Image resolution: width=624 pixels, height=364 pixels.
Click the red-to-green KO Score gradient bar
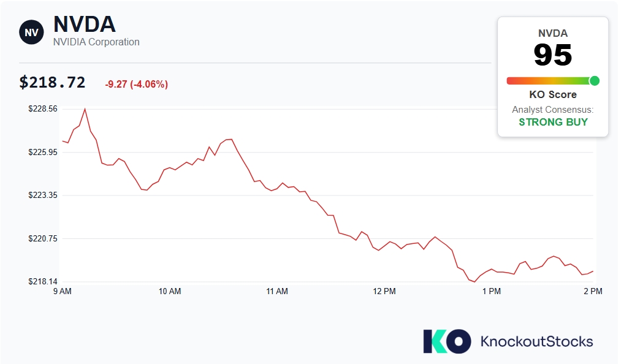[x=552, y=81]
